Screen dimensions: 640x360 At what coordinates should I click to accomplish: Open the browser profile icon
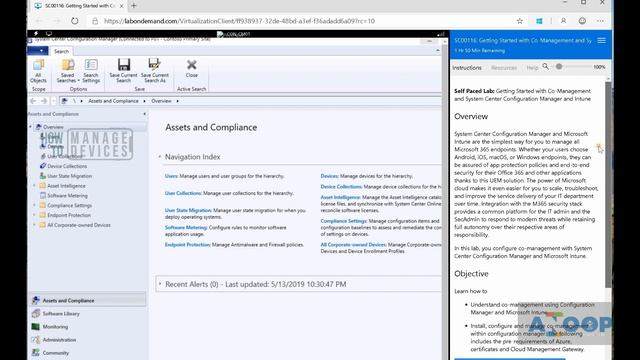tap(563, 21)
